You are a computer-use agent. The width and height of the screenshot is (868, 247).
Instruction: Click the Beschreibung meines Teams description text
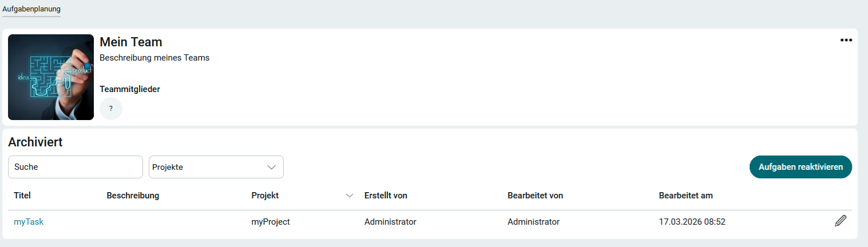coord(154,58)
